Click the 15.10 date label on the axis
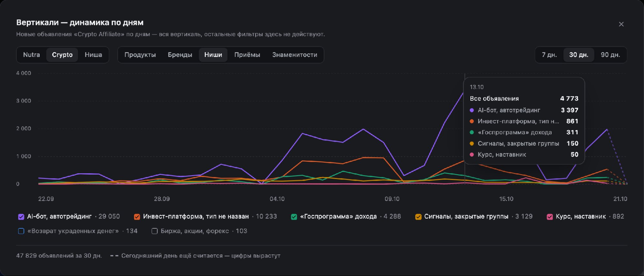This screenshot has width=644, height=276. [506, 199]
